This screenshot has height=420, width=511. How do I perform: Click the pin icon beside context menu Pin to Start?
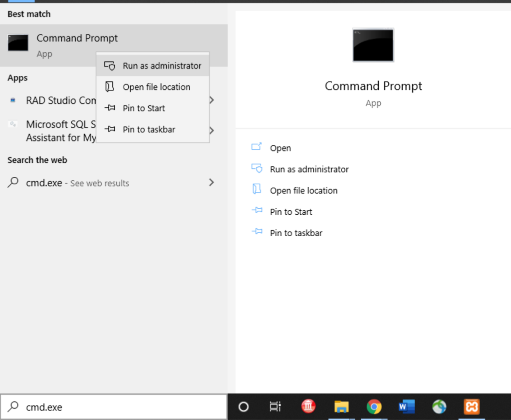[x=110, y=108]
